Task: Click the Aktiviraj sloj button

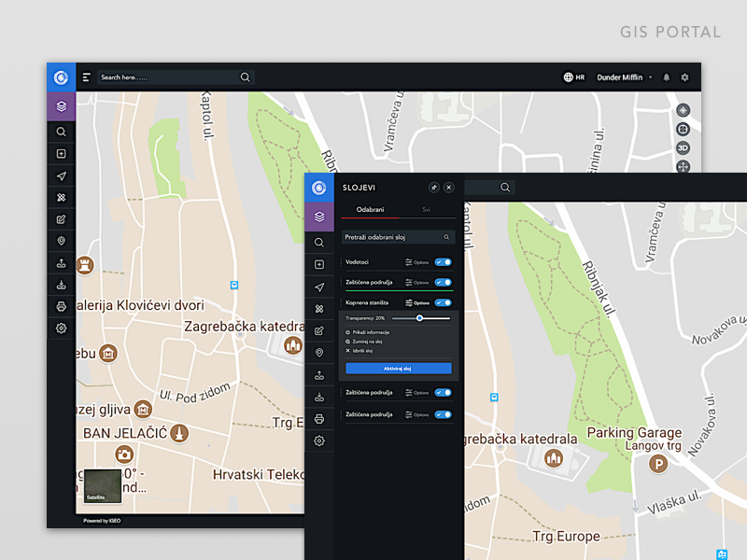Action: click(x=399, y=368)
